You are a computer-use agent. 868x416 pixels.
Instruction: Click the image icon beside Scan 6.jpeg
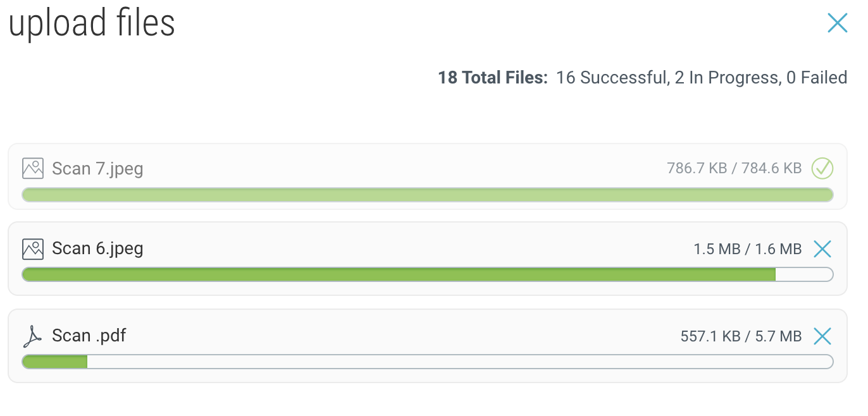(33, 249)
